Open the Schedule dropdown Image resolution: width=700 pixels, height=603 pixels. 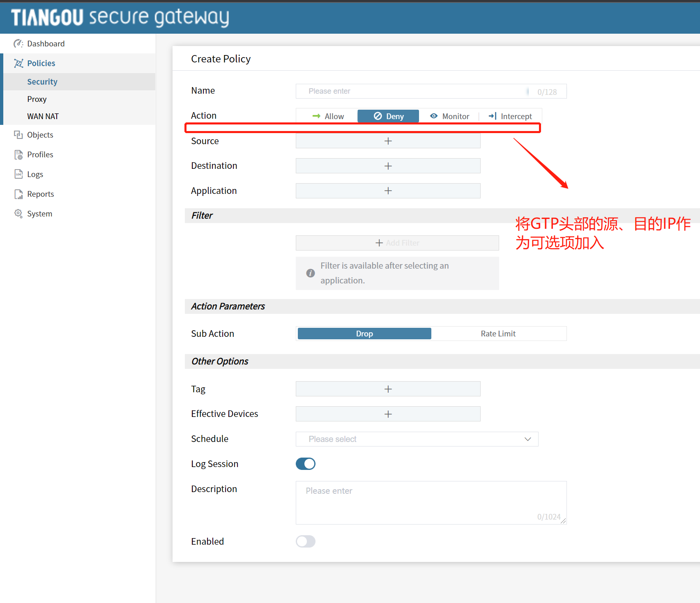417,439
